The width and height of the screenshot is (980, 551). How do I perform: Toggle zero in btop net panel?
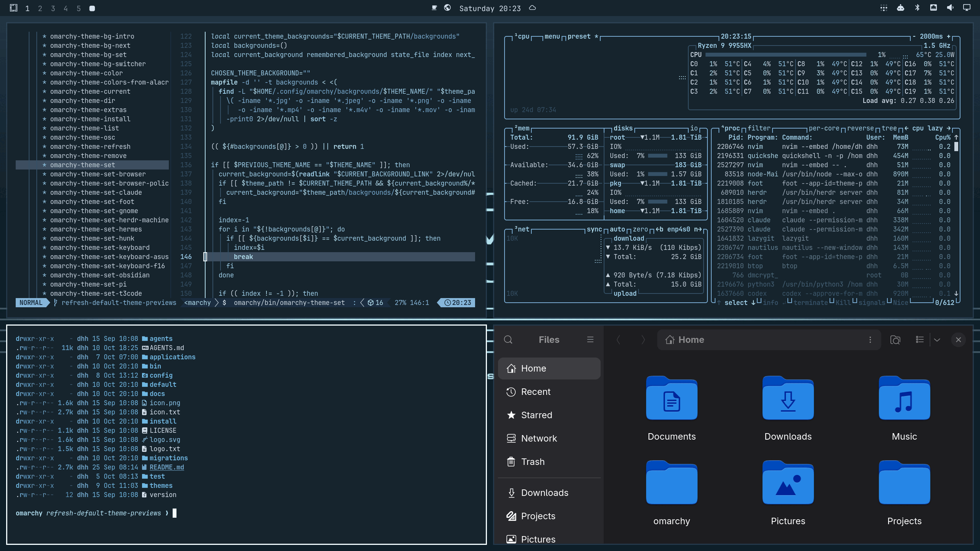[640, 229]
